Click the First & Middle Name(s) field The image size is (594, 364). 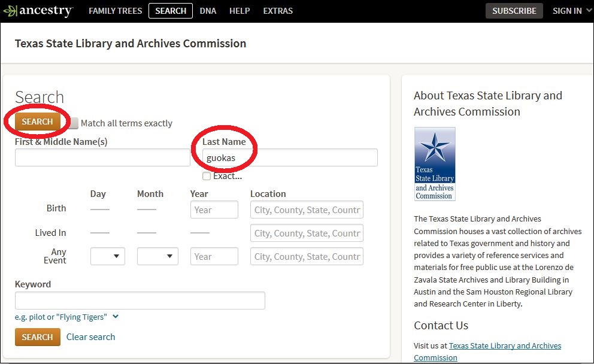point(102,157)
